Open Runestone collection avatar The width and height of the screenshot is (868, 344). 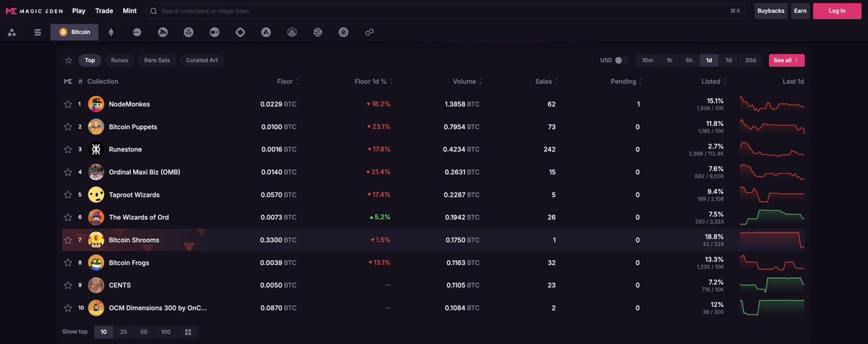pyautogui.click(x=96, y=149)
